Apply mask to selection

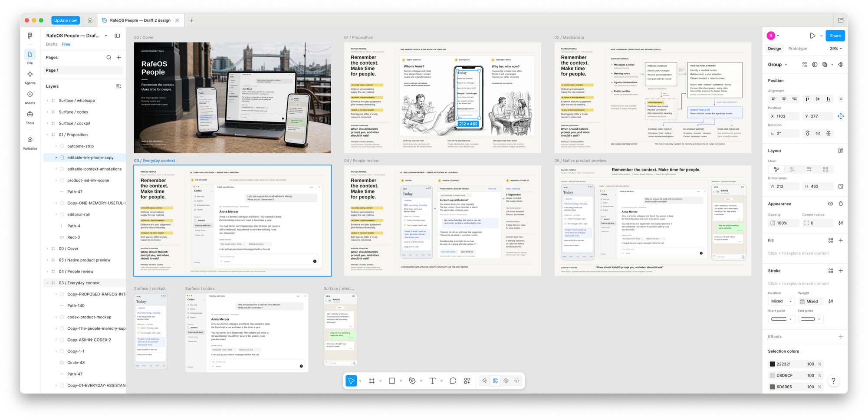[815, 65]
